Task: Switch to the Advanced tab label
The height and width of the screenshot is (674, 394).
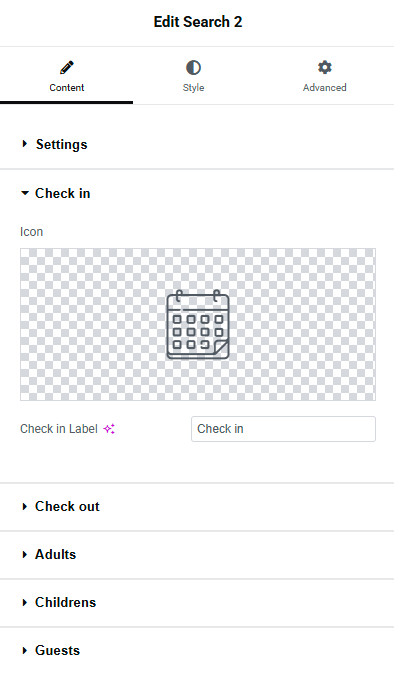Action: (325, 88)
